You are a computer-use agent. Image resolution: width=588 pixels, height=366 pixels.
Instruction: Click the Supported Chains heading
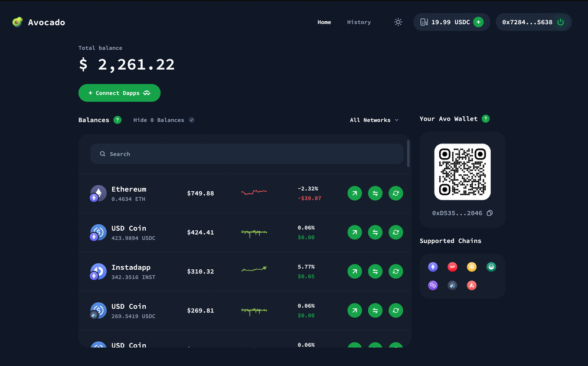click(x=450, y=241)
